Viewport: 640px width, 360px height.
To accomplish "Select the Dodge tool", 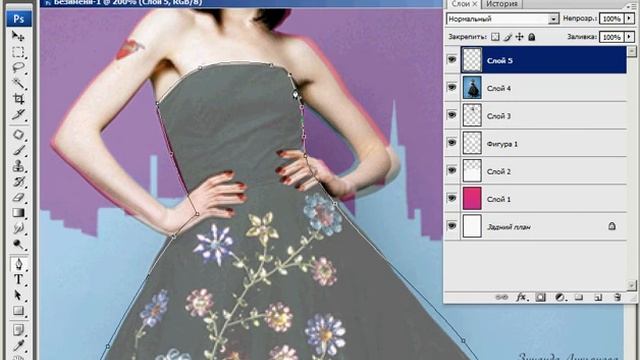I will click(x=18, y=244).
